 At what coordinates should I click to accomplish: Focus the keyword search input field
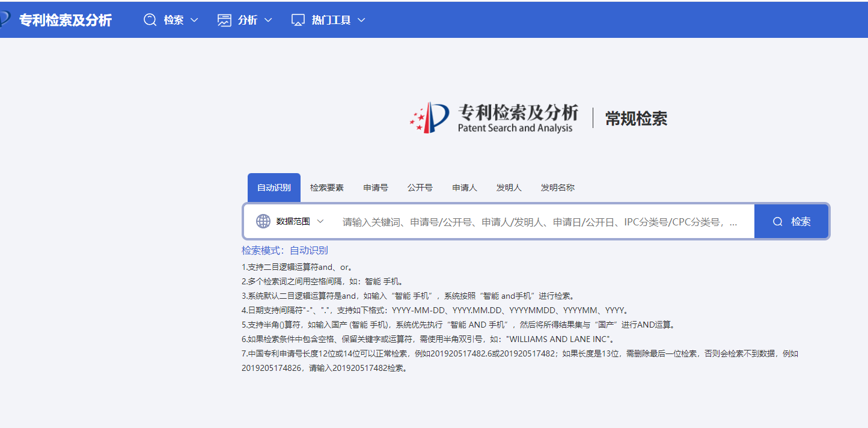tap(540, 222)
